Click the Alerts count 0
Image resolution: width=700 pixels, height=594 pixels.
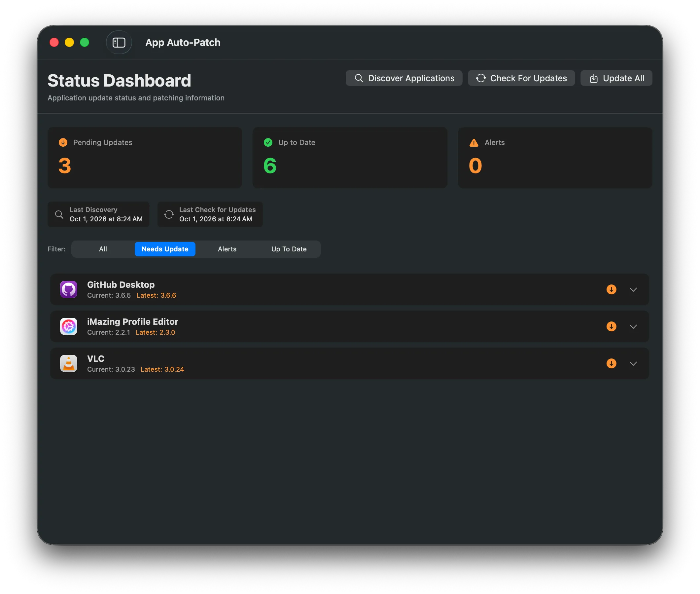pos(475,166)
